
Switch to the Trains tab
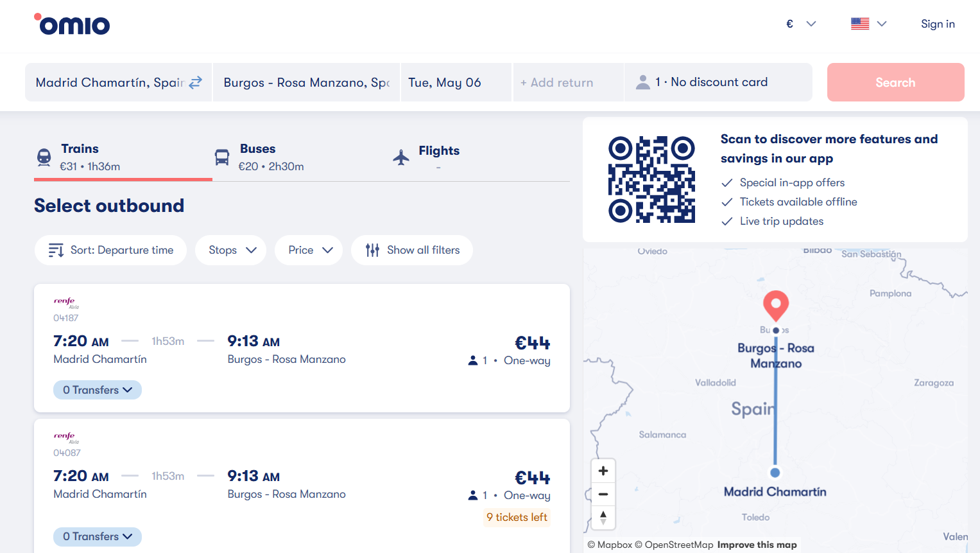pos(123,157)
